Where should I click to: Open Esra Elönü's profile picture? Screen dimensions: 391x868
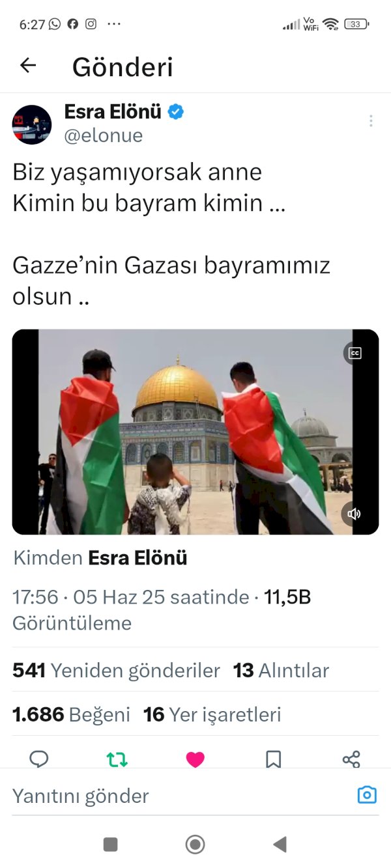click(x=32, y=124)
